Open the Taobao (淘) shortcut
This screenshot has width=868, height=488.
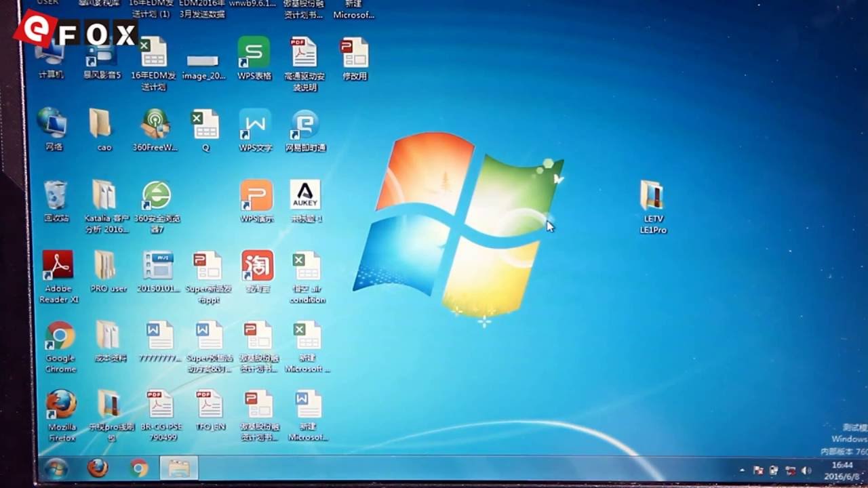(x=258, y=272)
